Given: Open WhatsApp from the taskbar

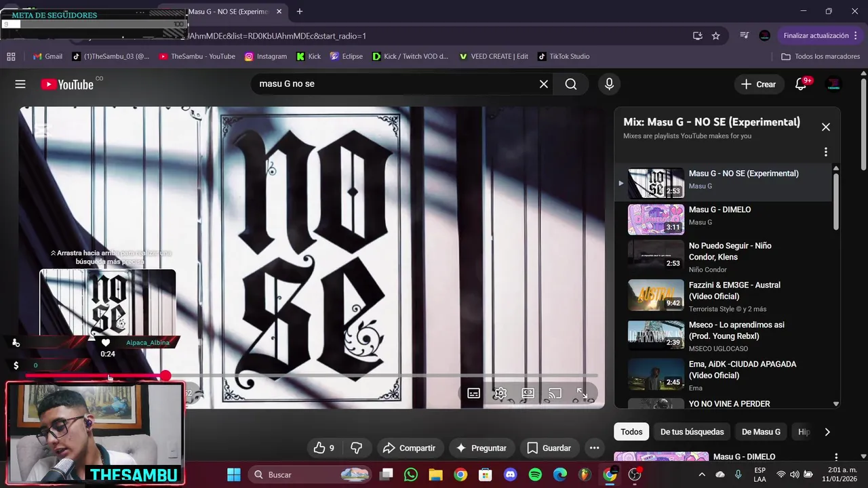Looking at the screenshot, I should pos(410,474).
